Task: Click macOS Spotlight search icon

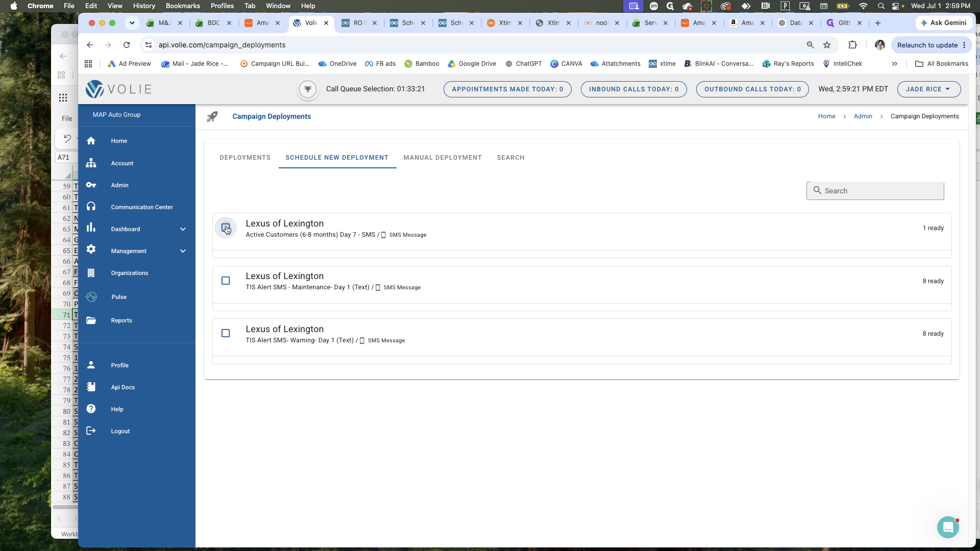Action: click(881, 6)
